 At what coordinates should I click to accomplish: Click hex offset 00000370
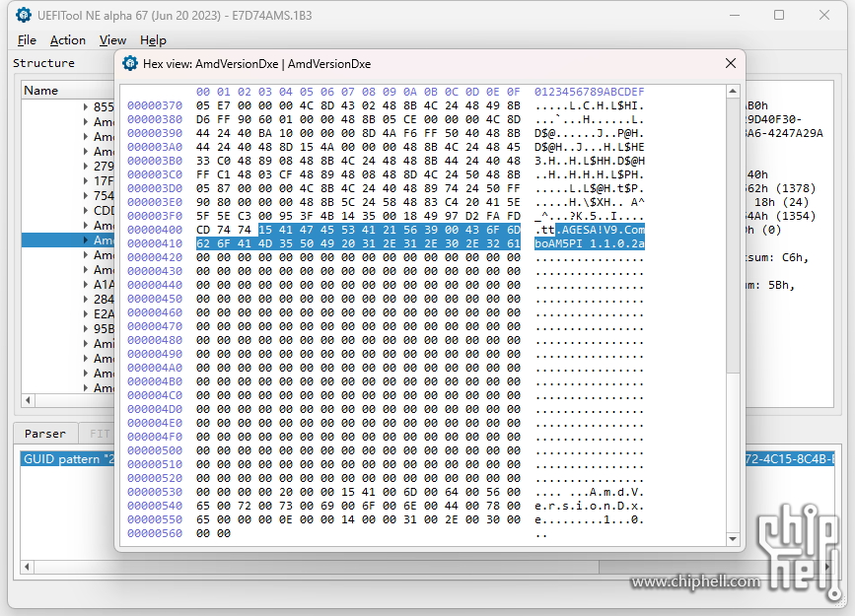(155, 105)
